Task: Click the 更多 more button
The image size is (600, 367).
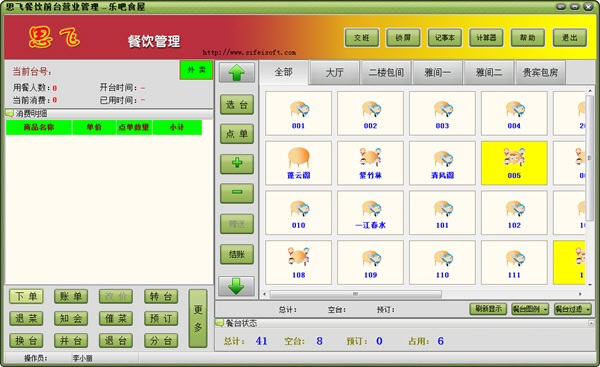Action: (x=198, y=318)
